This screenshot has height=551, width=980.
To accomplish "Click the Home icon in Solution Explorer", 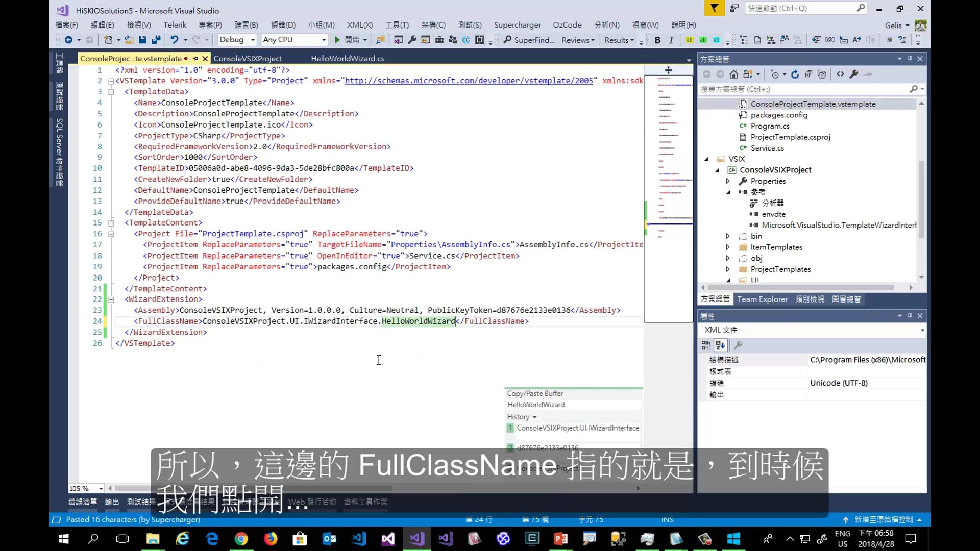I will click(733, 74).
